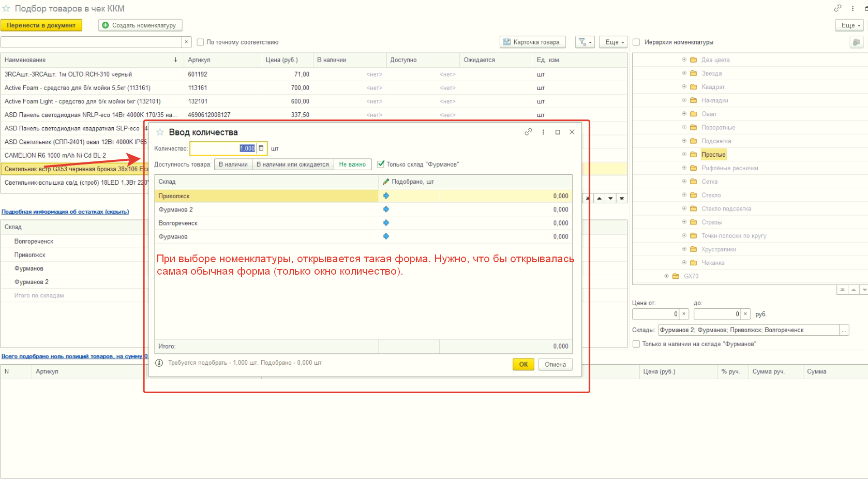Expand the 'GX70' folder node

[666, 276]
